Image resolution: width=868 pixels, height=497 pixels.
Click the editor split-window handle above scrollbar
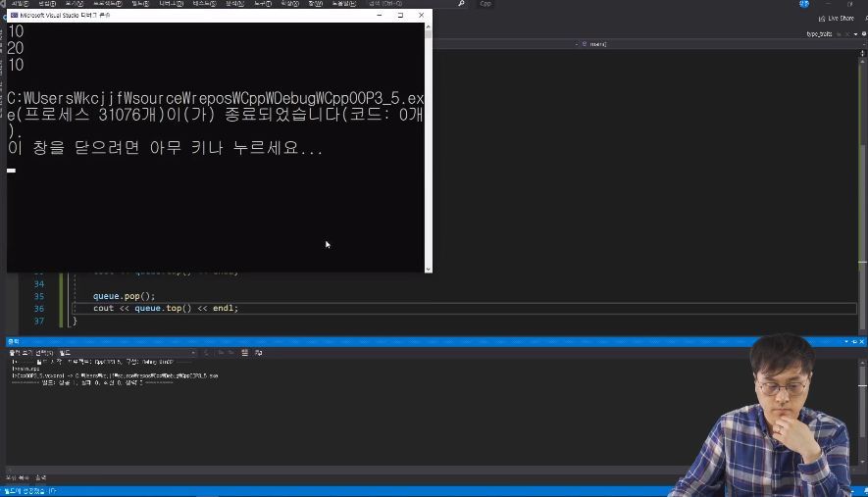pos(862,53)
